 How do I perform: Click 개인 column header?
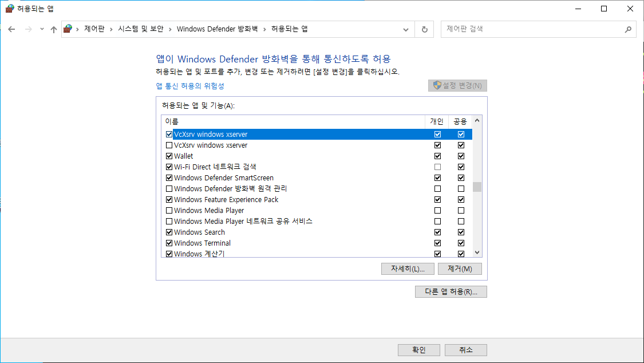pos(437,121)
